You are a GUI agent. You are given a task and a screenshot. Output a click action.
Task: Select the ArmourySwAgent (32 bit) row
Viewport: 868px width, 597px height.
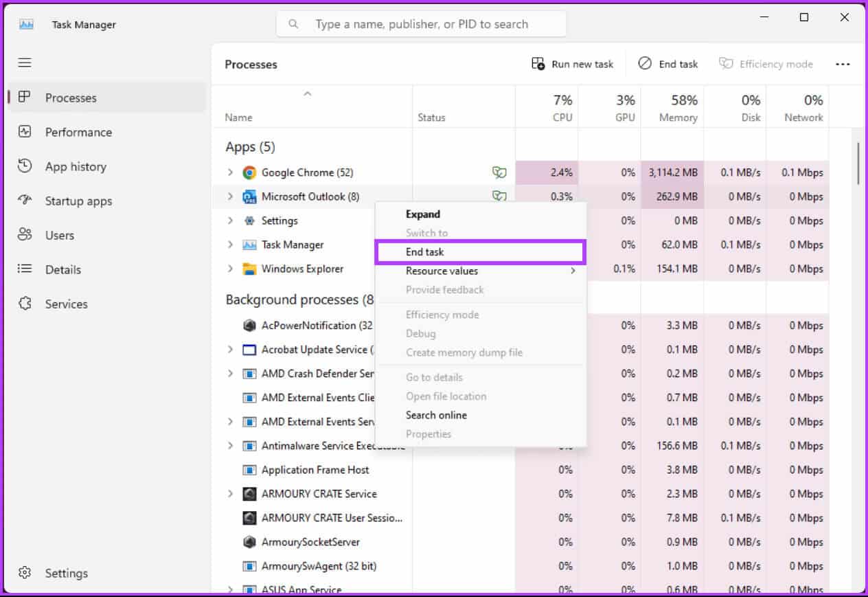click(x=520, y=566)
